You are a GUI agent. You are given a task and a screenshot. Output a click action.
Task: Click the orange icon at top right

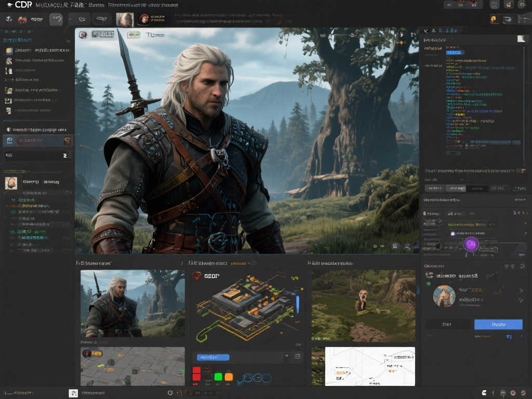(494, 20)
